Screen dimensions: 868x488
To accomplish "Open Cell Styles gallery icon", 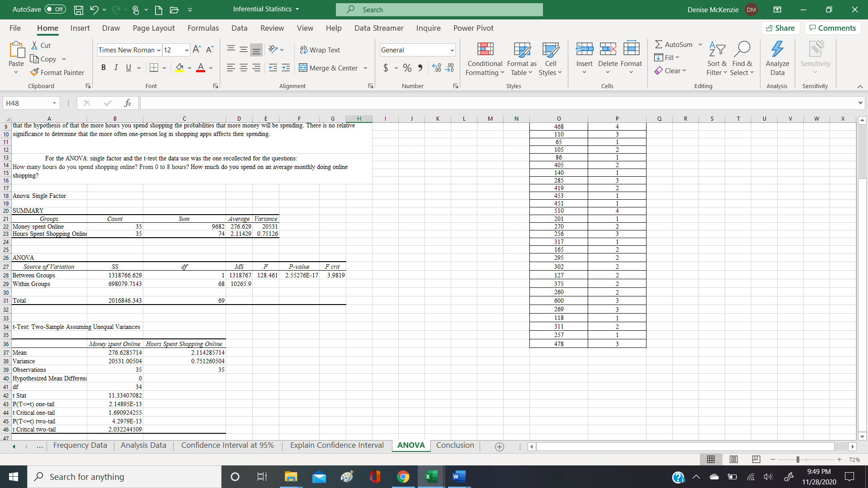I will [550, 49].
